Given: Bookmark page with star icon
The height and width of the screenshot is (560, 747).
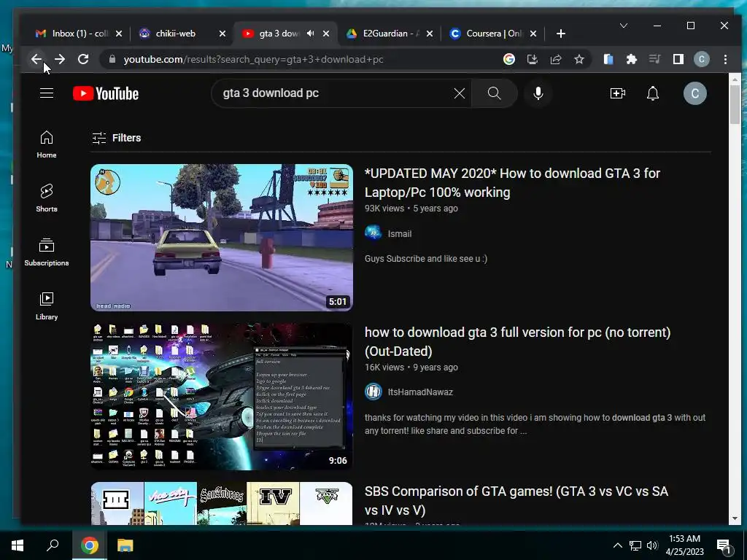Looking at the screenshot, I should (x=578, y=59).
